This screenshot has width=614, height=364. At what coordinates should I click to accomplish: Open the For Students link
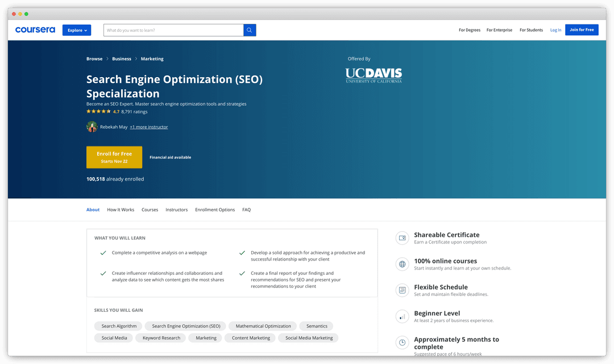coord(531,30)
